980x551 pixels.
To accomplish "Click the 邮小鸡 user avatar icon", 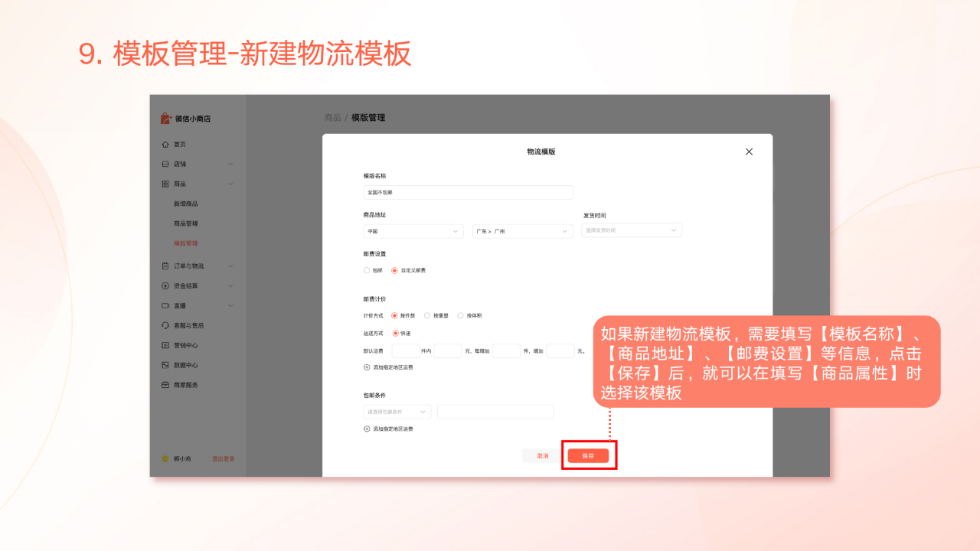I will point(165,459).
